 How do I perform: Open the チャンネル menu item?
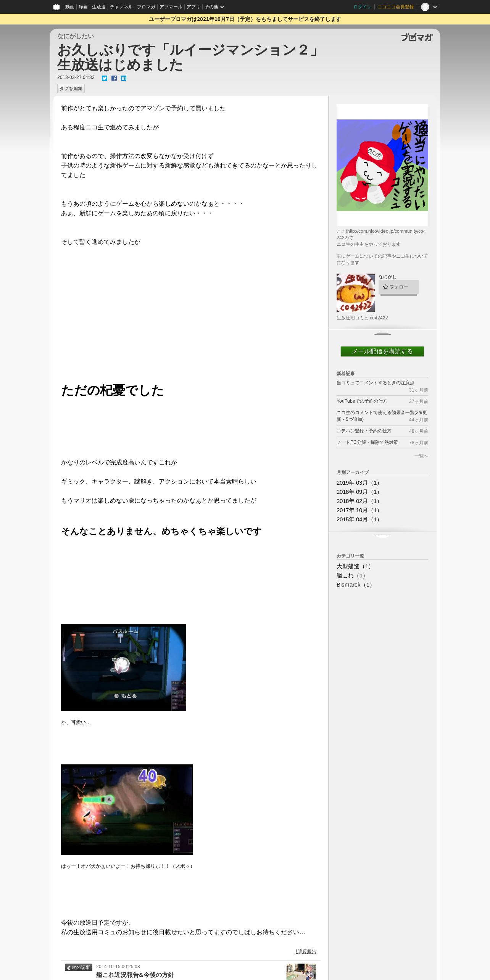pyautogui.click(x=121, y=7)
